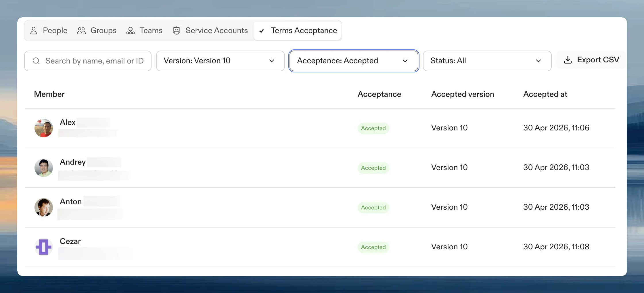Switch to the People tab
The height and width of the screenshot is (293, 644).
49,30
